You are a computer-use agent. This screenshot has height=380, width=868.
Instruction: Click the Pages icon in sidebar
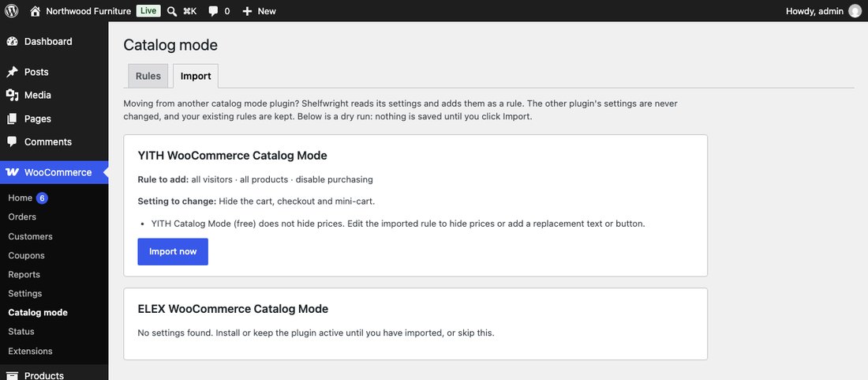coord(12,119)
